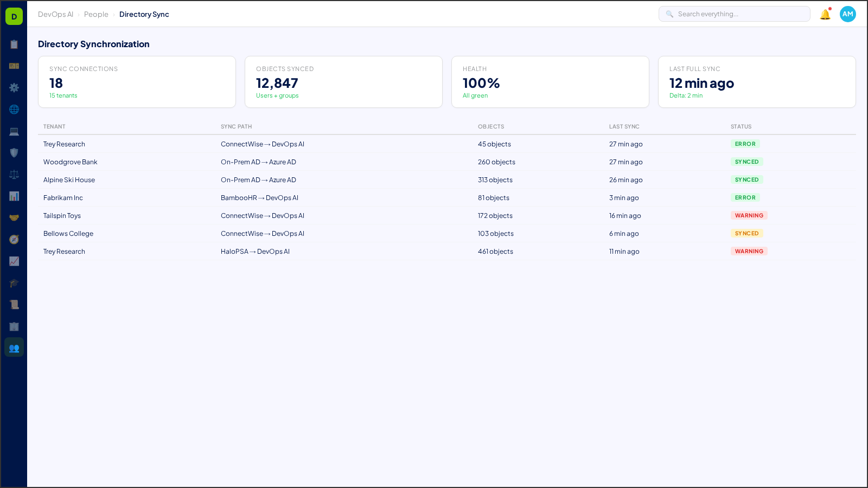Click the ERROR status badge for Trey Research
Viewport: 868px width, 488px height.
(745, 144)
